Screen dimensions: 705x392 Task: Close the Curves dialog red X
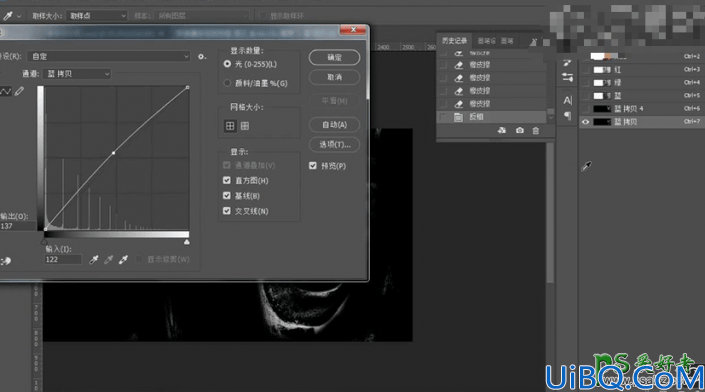[x=353, y=30]
